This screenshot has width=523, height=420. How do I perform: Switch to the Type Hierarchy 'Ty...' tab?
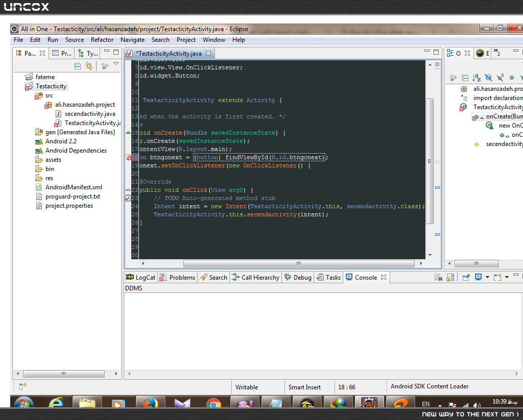point(88,54)
